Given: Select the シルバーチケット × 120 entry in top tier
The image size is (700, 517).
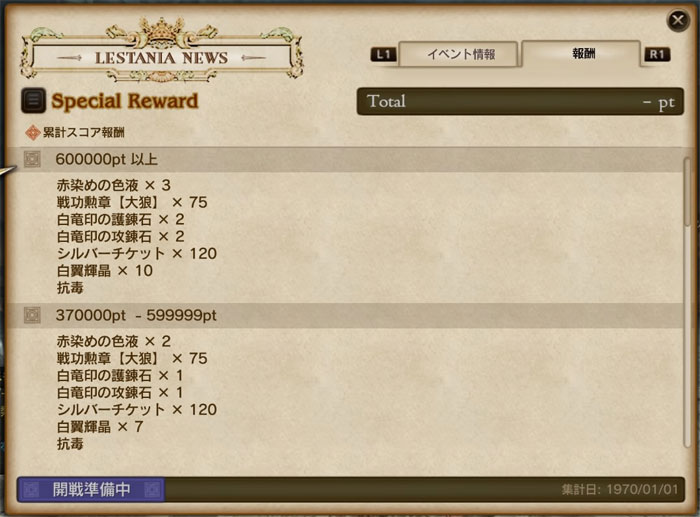Looking at the screenshot, I should 137,254.
